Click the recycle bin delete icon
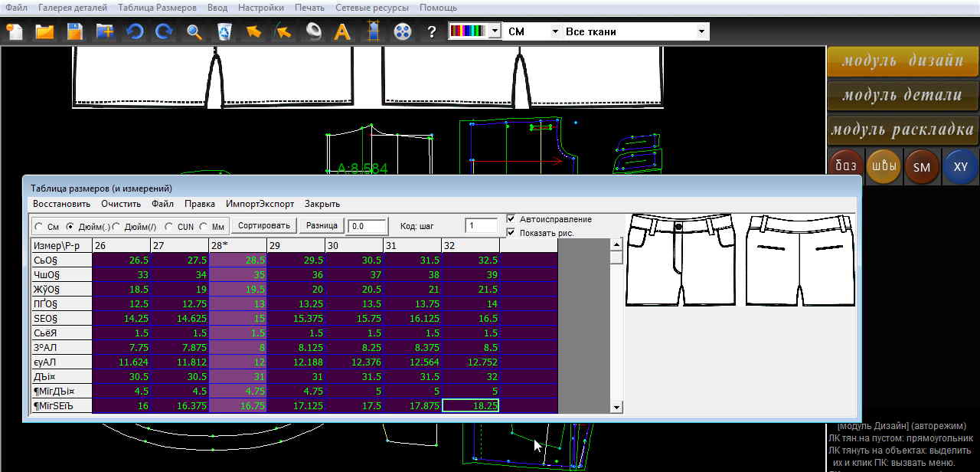Screen dimensions: 980x472 [x=224, y=31]
